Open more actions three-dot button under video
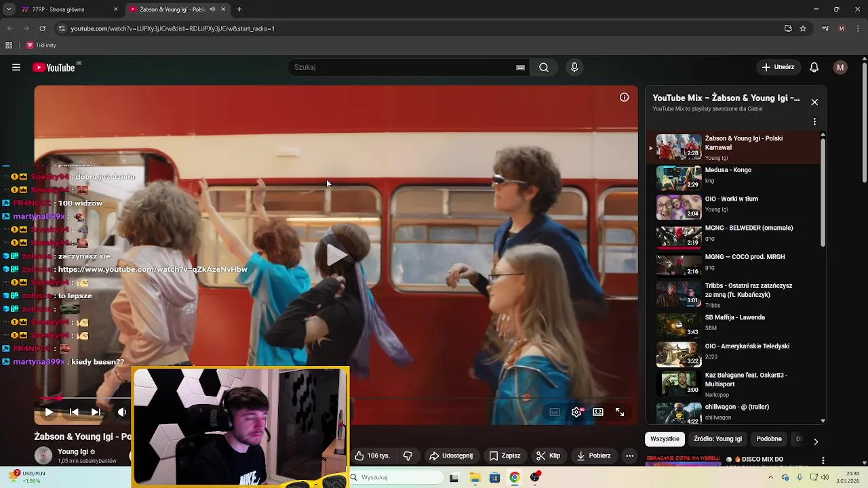The image size is (868, 488). (630, 456)
